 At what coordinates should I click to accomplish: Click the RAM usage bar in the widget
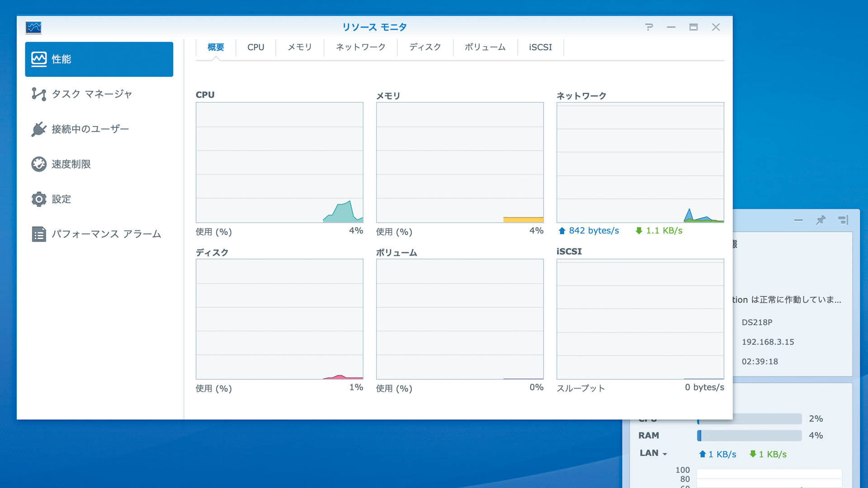tap(749, 436)
